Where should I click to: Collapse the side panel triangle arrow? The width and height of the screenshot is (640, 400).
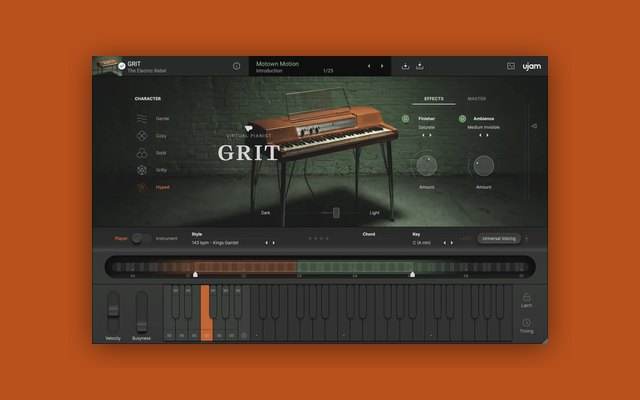point(534,126)
